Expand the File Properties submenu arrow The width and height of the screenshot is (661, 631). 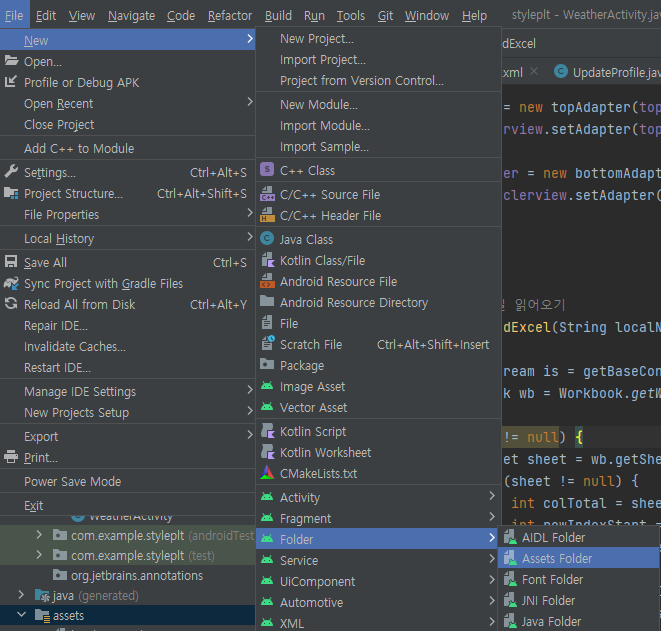(x=250, y=213)
